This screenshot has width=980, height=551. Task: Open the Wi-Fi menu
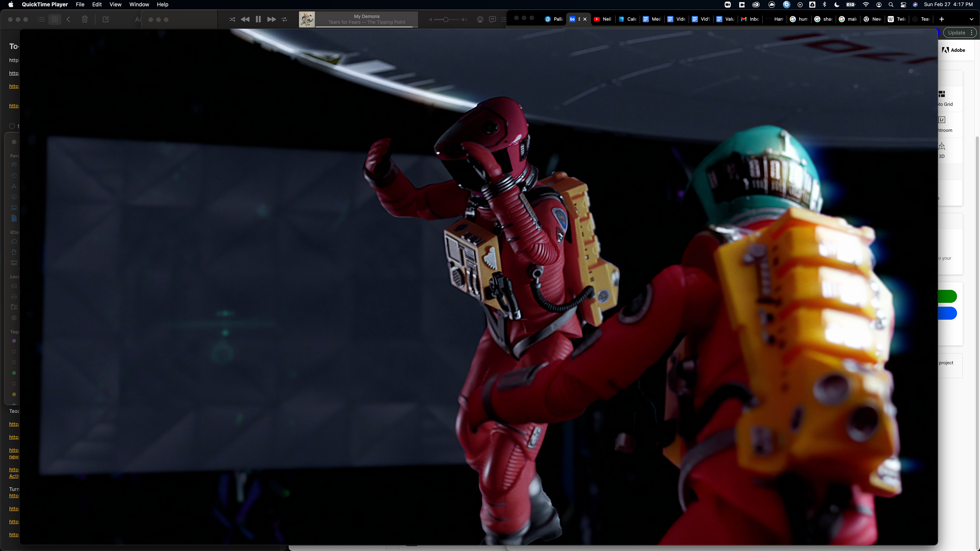pyautogui.click(x=866, y=5)
